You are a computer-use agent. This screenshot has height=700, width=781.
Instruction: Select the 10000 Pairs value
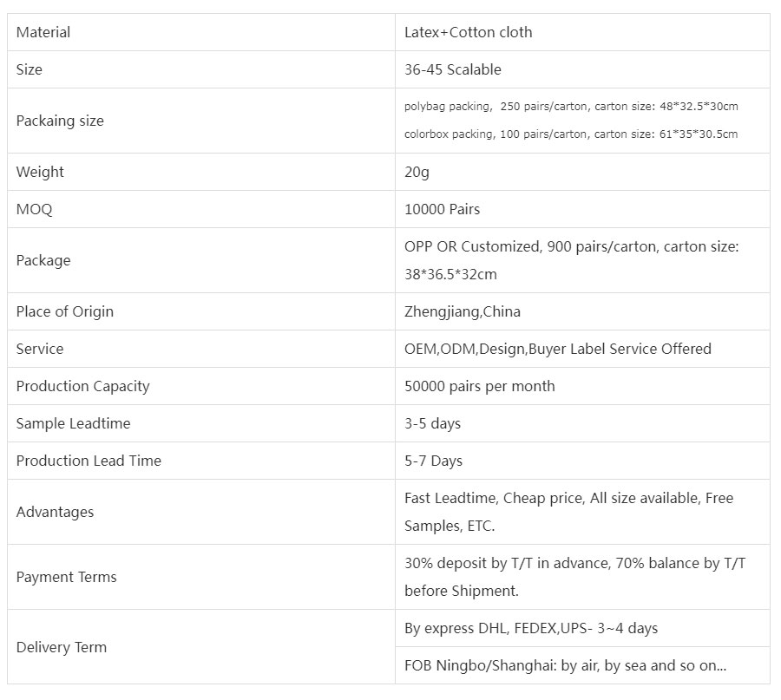point(442,209)
